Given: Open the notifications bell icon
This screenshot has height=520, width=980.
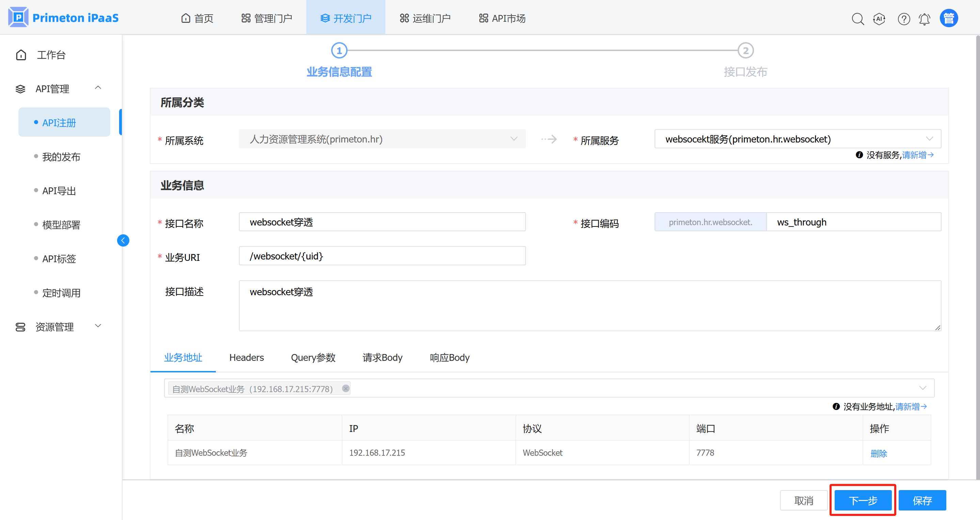Looking at the screenshot, I should (x=925, y=19).
